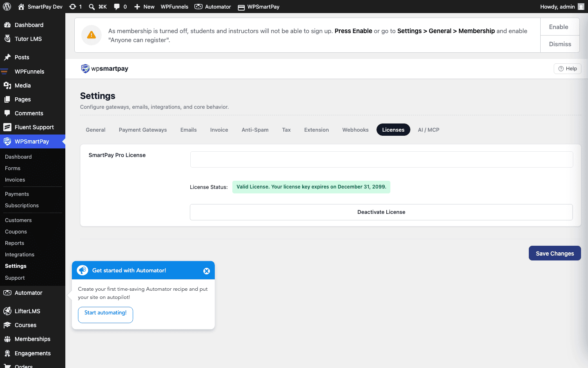Open SmartPay Dev site home icon
The image size is (588, 368).
[x=21, y=7]
